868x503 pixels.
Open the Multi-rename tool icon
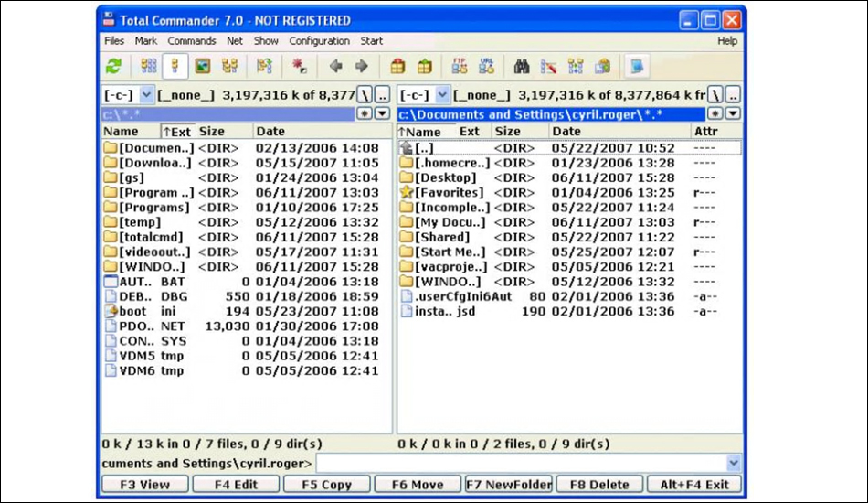click(548, 67)
